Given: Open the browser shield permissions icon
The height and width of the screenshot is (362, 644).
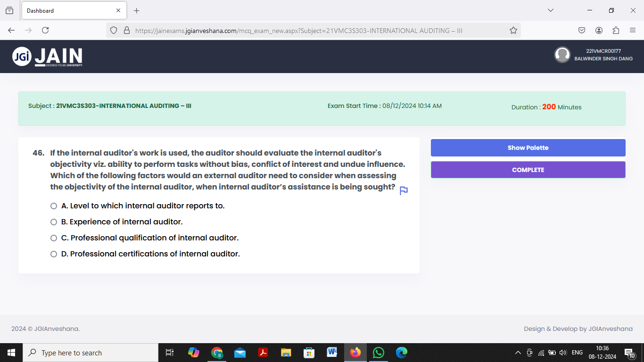Looking at the screenshot, I should point(113,30).
